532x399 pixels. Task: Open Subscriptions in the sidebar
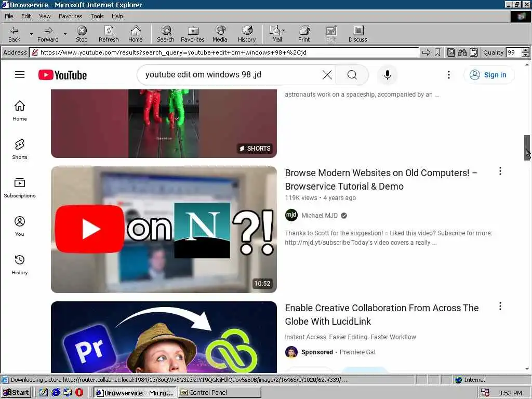pyautogui.click(x=20, y=188)
